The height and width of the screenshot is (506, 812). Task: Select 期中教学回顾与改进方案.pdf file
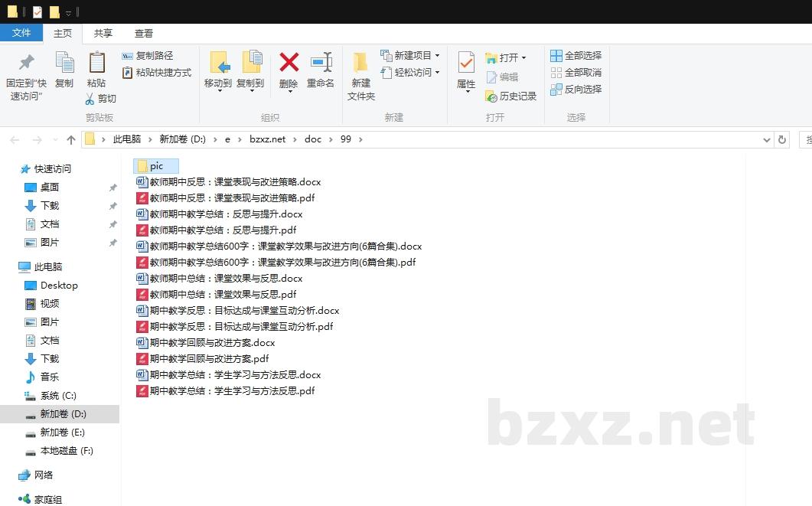click(x=209, y=359)
